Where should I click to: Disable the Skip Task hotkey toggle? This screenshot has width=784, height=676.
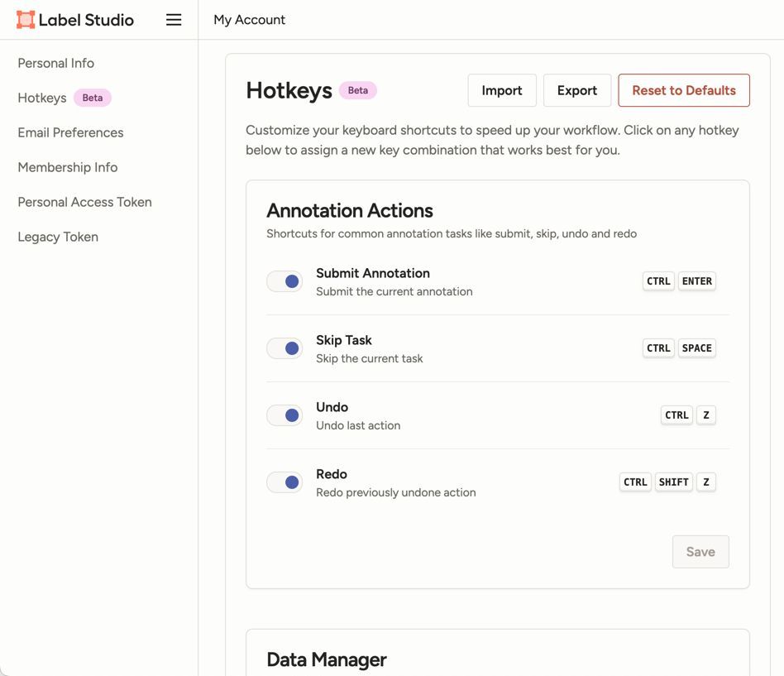pos(284,348)
